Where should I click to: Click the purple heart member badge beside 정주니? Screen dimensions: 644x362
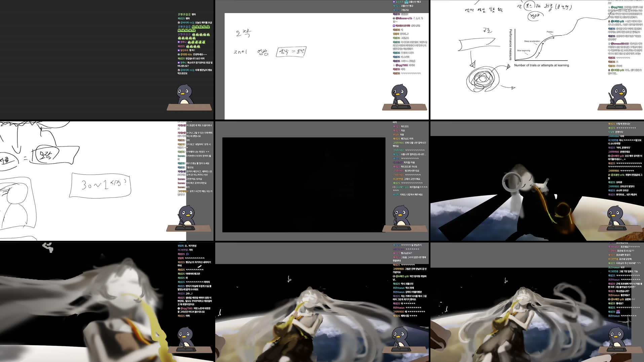[x=179, y=42]
